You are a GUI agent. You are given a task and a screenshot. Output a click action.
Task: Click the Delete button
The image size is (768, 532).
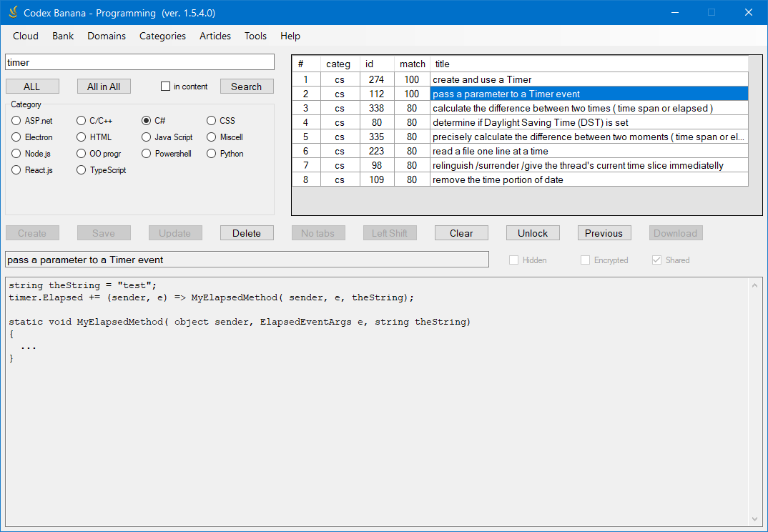point(247,233)
